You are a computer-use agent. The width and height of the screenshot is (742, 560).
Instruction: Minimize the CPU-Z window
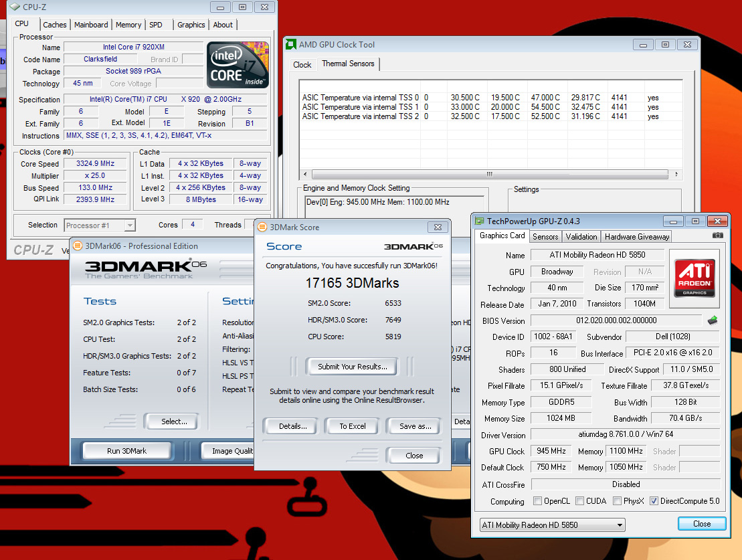220,7
